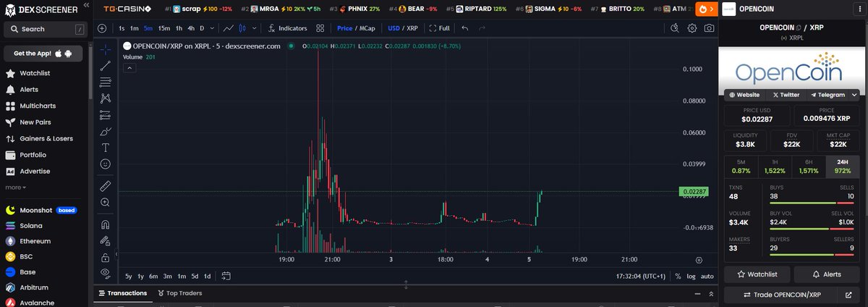This screenshot has width=868, height=307.
Task: Enter fullscreen with Full button
Action: click(x=440, y=28)
